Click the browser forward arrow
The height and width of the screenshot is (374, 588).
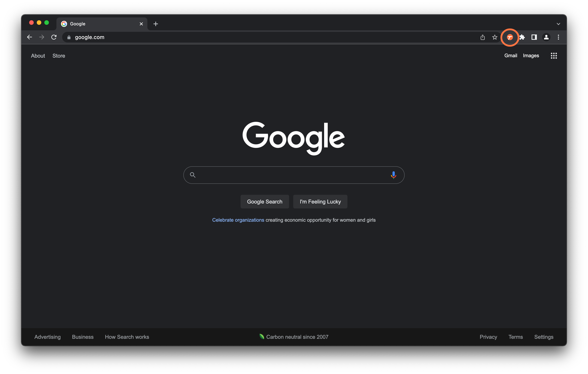pos(42,37)
